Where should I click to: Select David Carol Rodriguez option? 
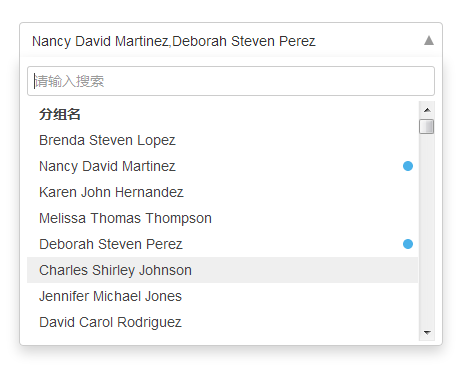pos(222,322)
